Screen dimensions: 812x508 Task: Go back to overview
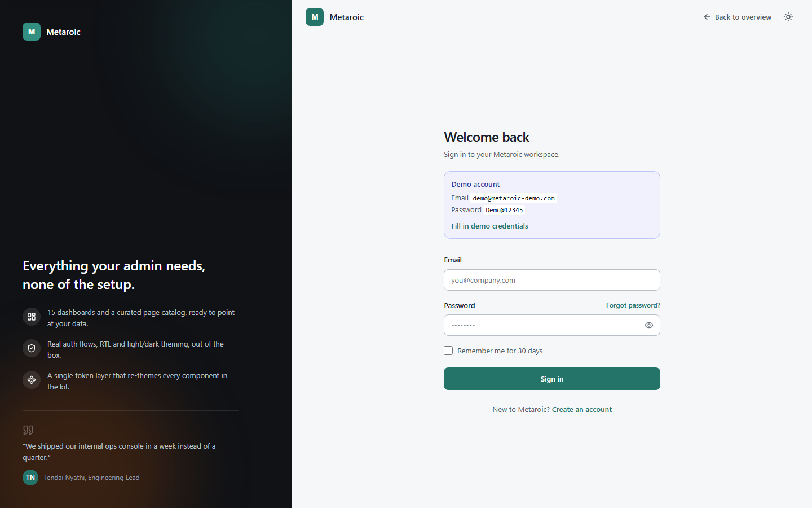pos(738,17)
